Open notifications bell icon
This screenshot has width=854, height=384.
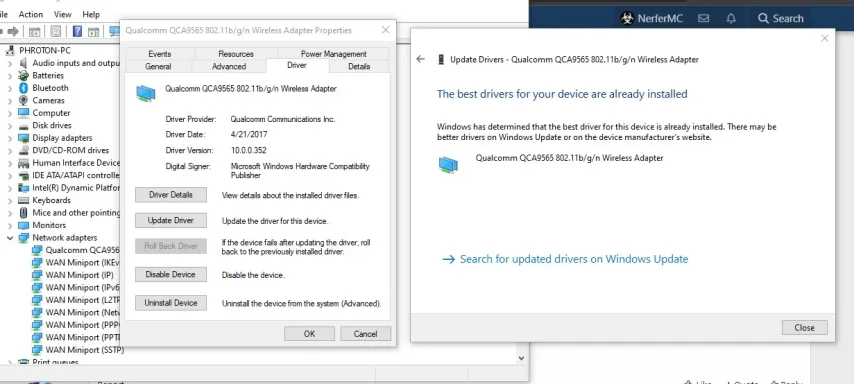click(x=731, y=19)
